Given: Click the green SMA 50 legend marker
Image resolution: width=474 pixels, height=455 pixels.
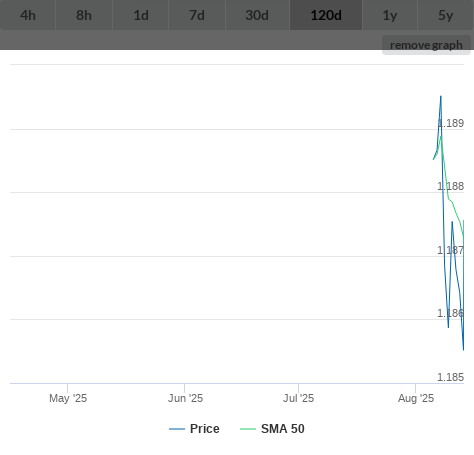Looking at the screenshot, I should (x=248, y=429).
